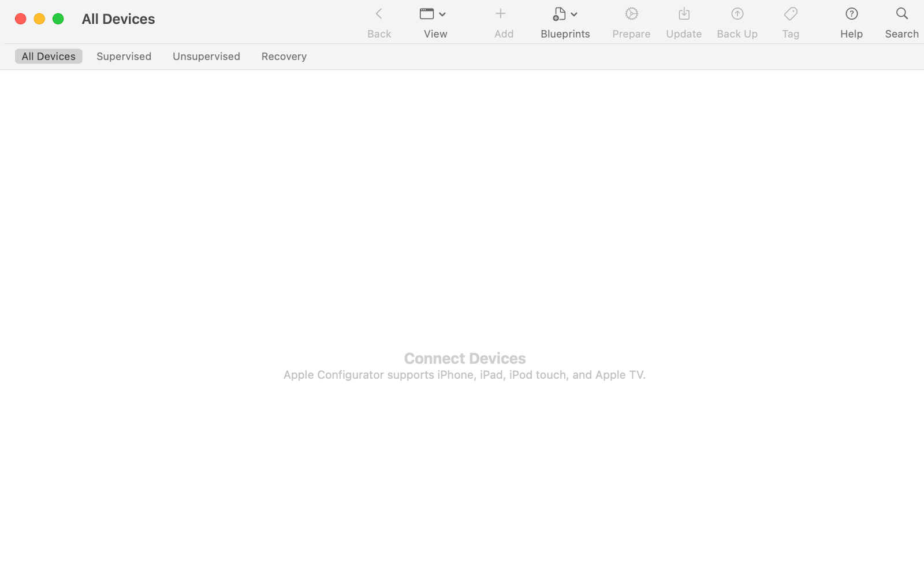Viewport: 924px width, 570px height.
Task: Switch to the Unsupervised tab
Action: coord(206,56)
